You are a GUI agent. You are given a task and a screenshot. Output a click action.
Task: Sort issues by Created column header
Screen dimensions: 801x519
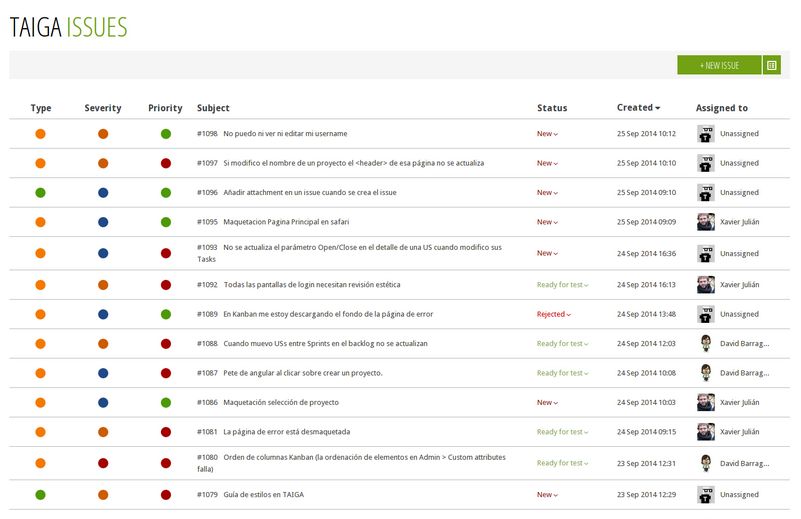click(638, 108)
